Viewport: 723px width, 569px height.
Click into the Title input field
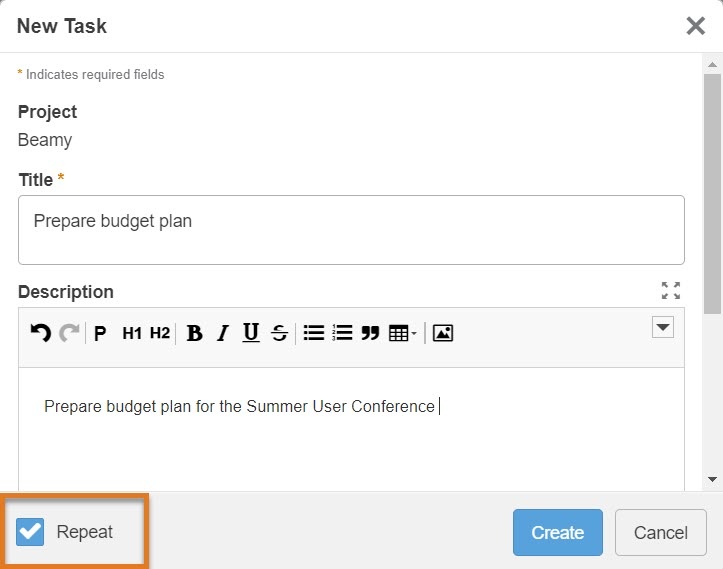pyautogui.click(x=351, y=230)
